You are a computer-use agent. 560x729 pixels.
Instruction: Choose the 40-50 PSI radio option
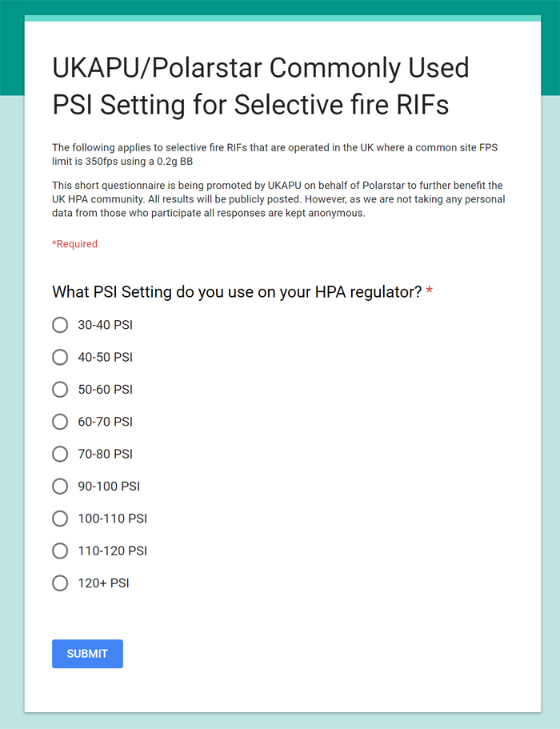pyautogui.click(x=60, y=357)
